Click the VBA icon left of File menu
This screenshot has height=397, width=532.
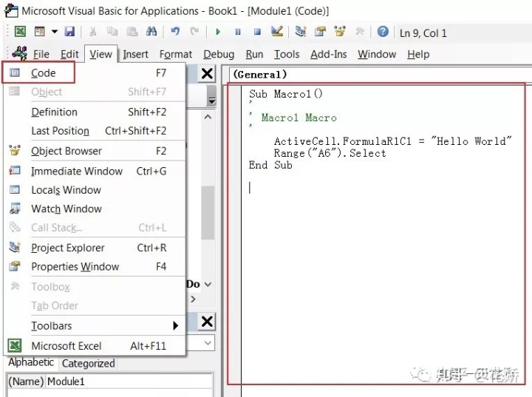(20, 53)
